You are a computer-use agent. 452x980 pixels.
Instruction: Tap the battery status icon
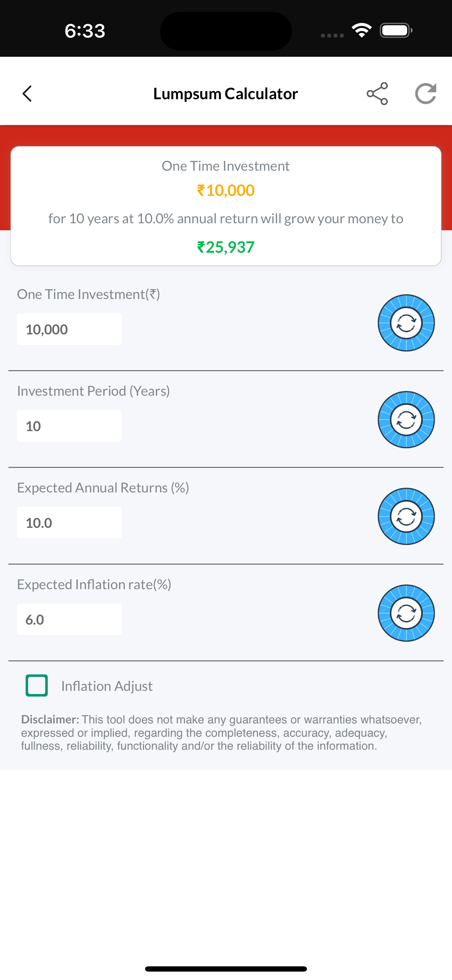pyautogui.click(x=396, y=30)
